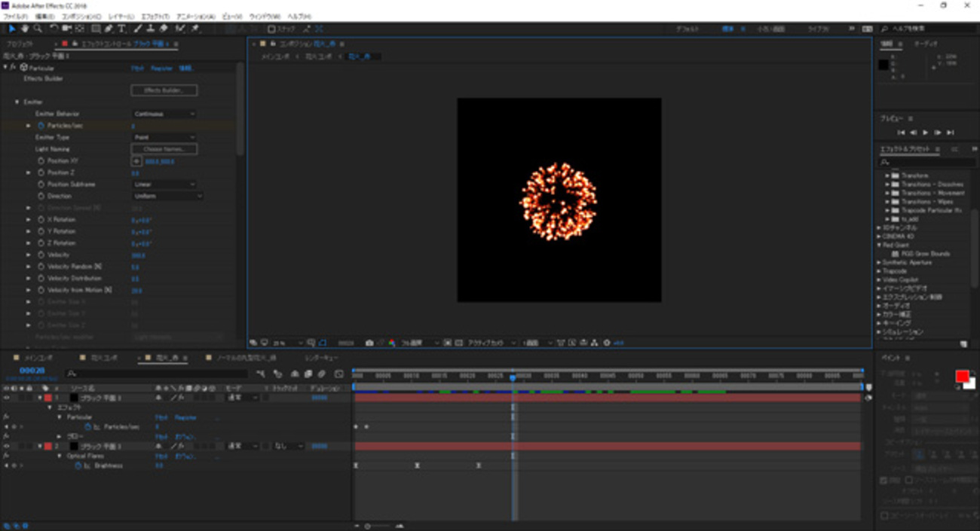Choose the Eraser tool

tap(164, 29)
